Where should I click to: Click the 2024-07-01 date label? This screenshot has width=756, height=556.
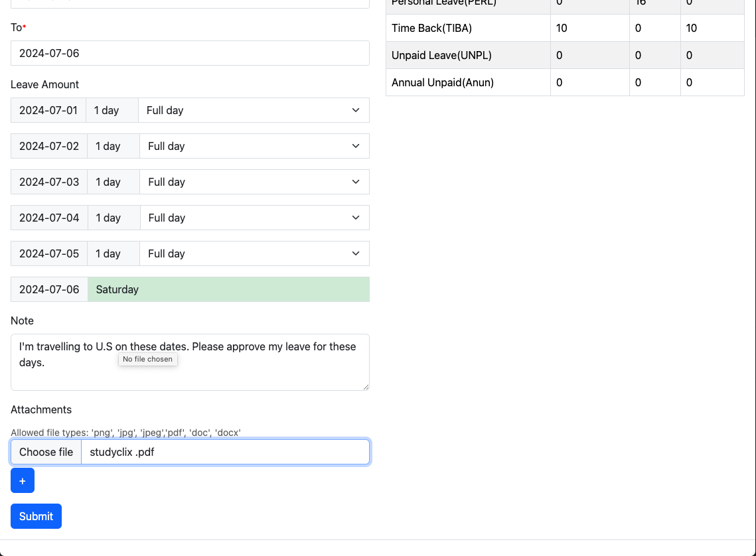[x=48, y=110]
